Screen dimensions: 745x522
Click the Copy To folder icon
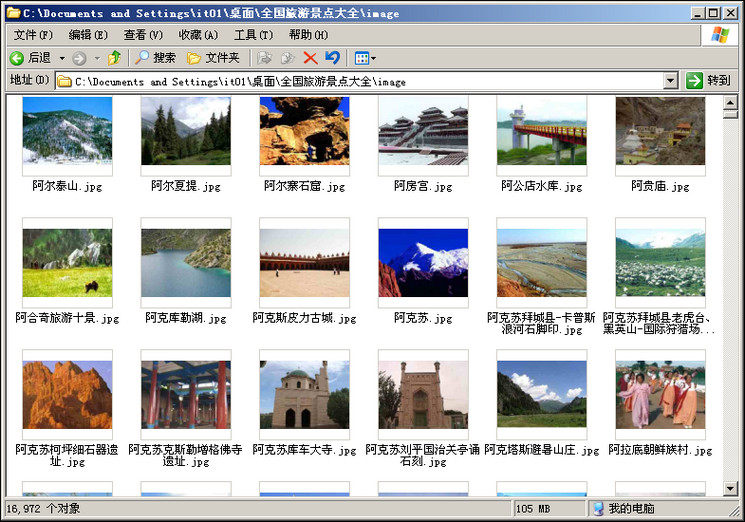[287, 58]
